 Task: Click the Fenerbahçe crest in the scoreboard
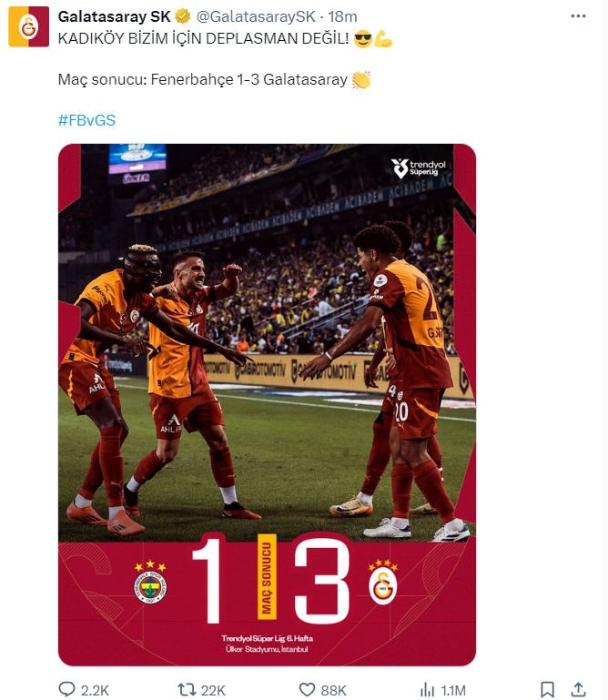(150, 583)
